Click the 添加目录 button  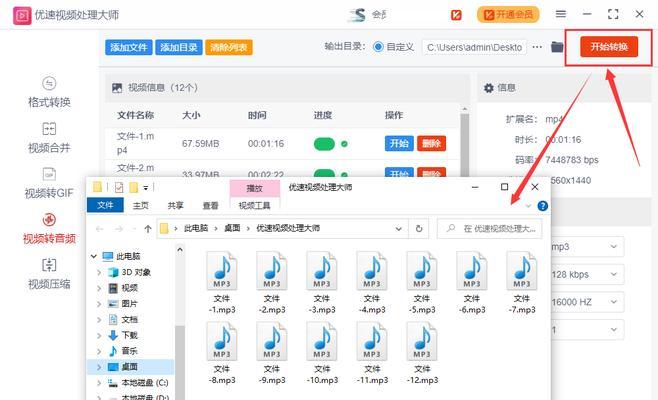179,47
